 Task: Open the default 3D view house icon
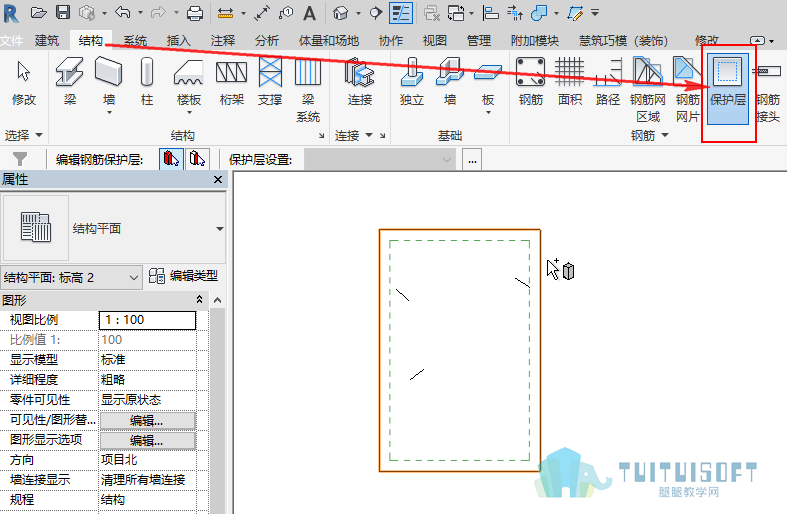click(x=341, y=13)
